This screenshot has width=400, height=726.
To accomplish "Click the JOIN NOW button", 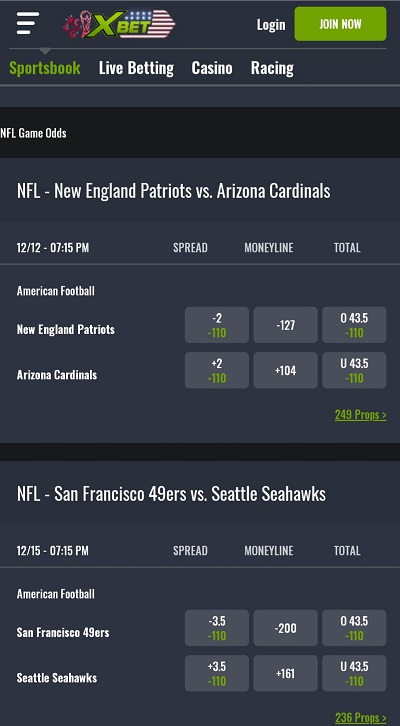I will pos(340,24).
